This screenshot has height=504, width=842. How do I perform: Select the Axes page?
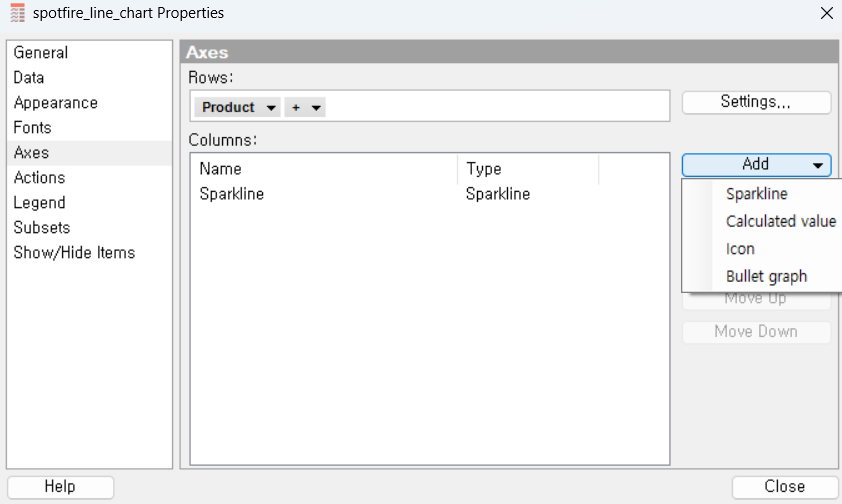coord(89,152)
